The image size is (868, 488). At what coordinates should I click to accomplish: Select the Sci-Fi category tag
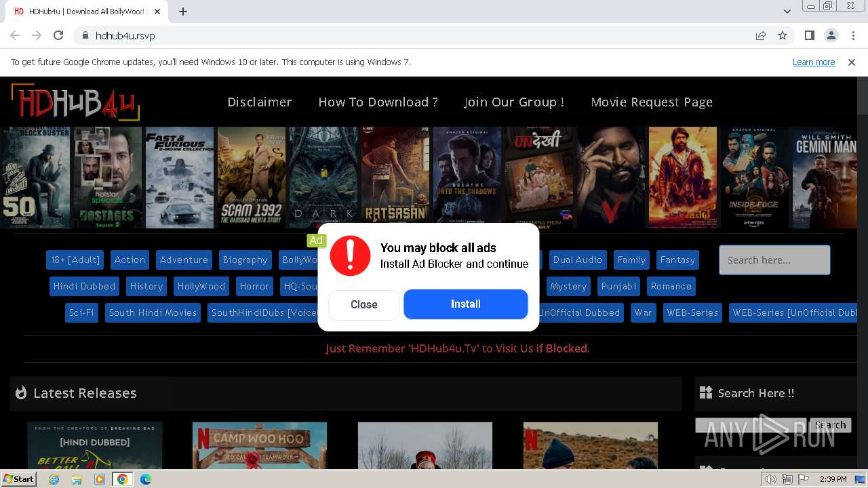point(81,312)
